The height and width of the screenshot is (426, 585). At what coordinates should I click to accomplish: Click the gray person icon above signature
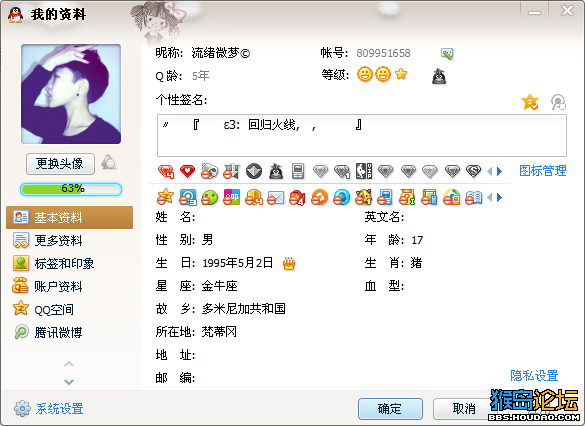click(x=558, y=102)
